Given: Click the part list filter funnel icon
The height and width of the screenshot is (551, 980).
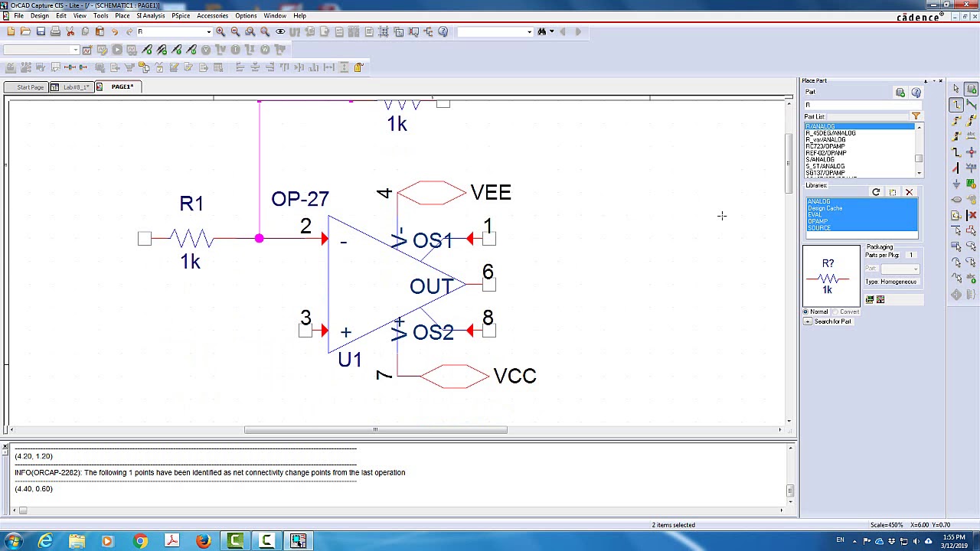Looking at the screenshot, I should 916,116.
